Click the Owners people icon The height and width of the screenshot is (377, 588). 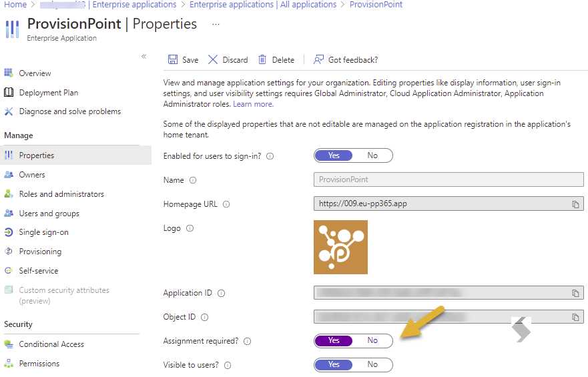point(9,175)
